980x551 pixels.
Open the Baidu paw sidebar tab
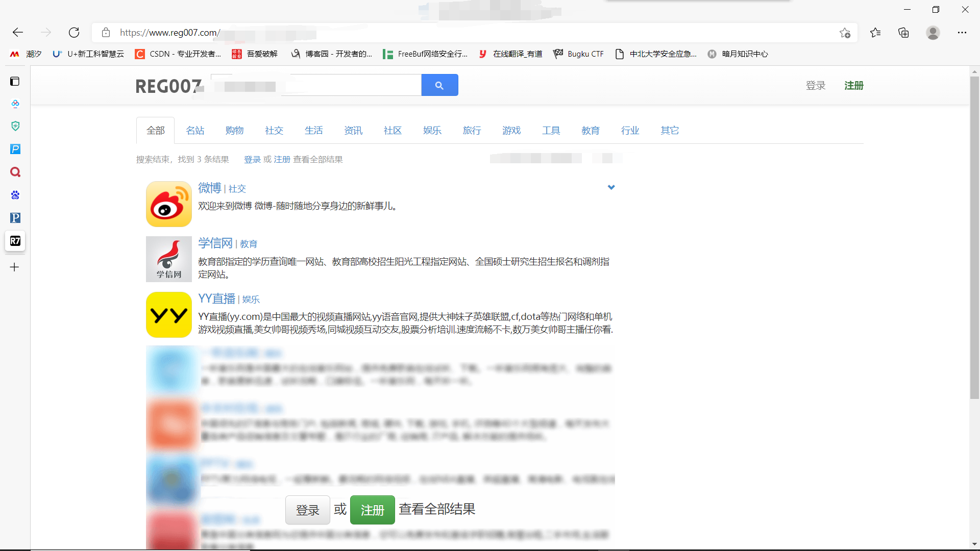(x=15, y=195)
